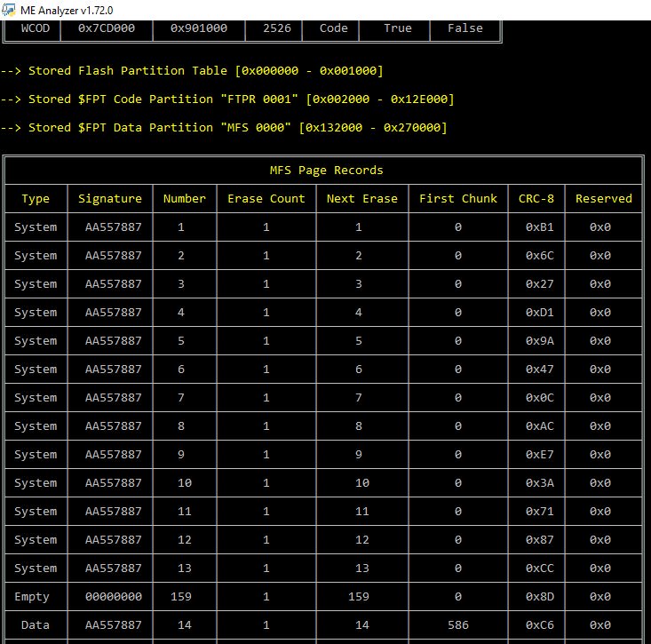Select Number 10 in row with CRC 0x3A
651x644 pixels.
click(185, 483)
